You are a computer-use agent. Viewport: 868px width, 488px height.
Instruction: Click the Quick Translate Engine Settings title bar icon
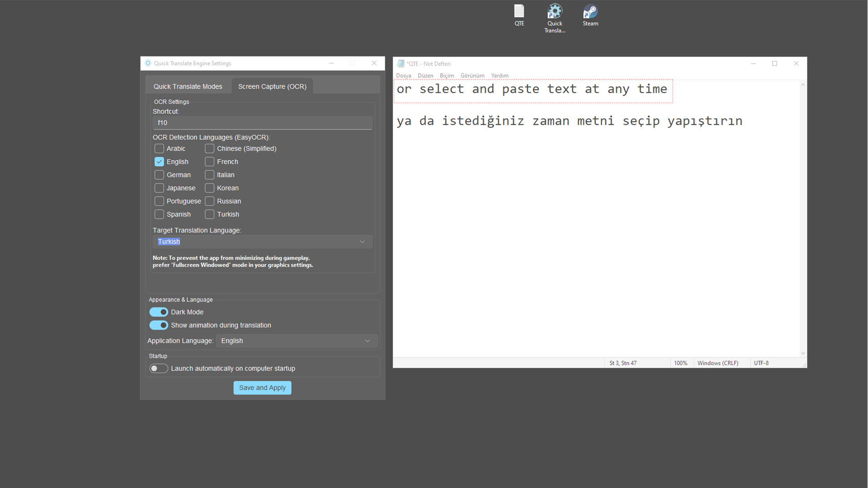coord(148,63)
